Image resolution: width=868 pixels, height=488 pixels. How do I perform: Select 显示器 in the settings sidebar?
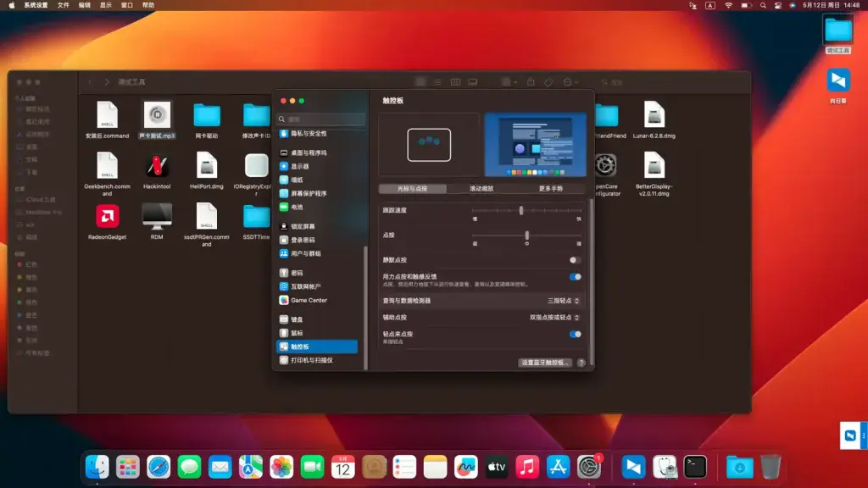pyautogui.click(x=317, y=167)
